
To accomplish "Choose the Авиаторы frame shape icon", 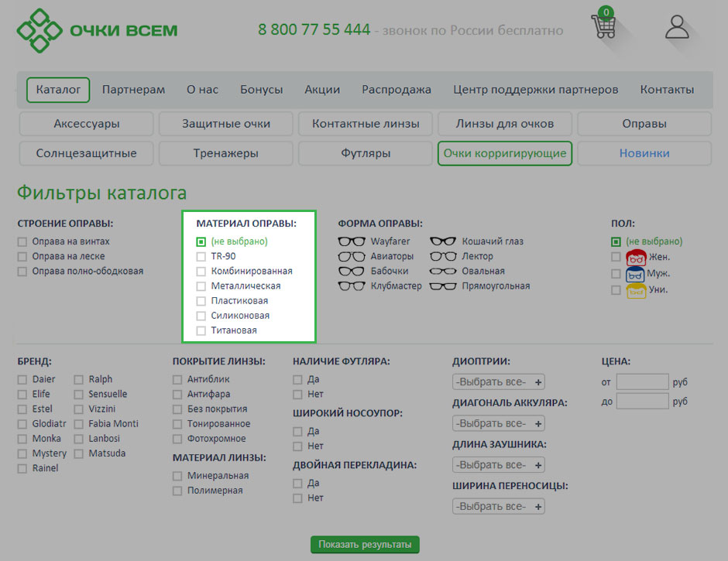I will (x=351, y=256).
